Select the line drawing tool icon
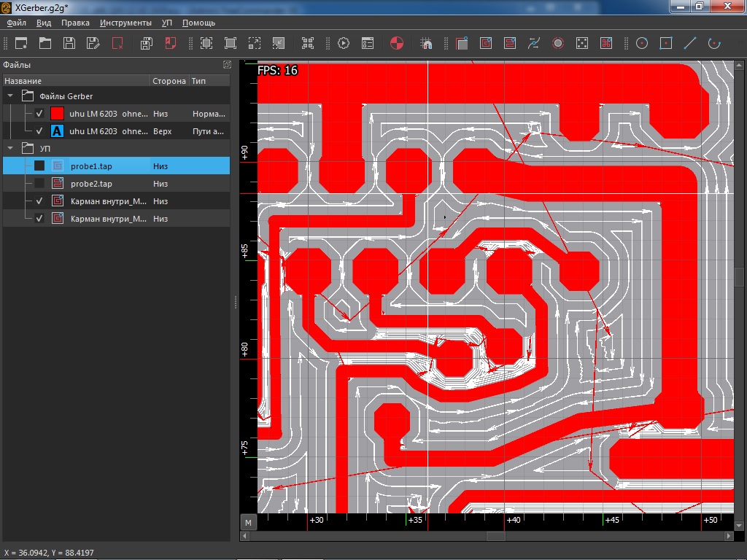 coord(689,43)
